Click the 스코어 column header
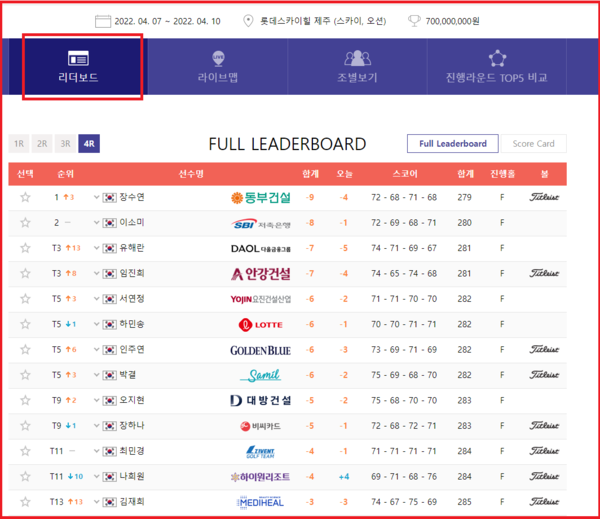 (x=405, y=174)
